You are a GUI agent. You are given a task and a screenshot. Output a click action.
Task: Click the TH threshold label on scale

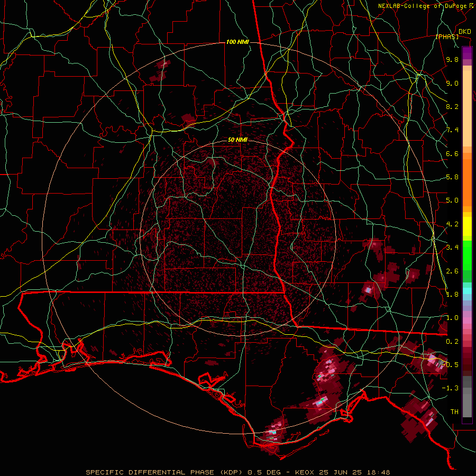point(454,412)
